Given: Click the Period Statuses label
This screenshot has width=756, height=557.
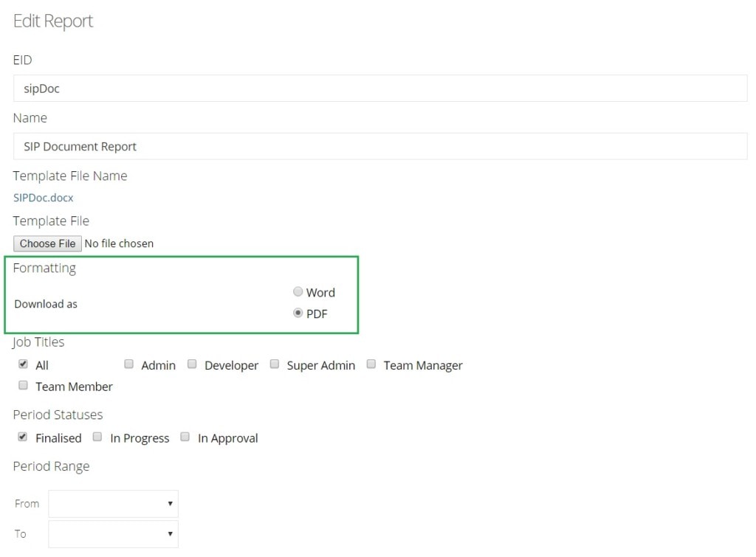Looking at the screenshot, I should pos(58,415).
